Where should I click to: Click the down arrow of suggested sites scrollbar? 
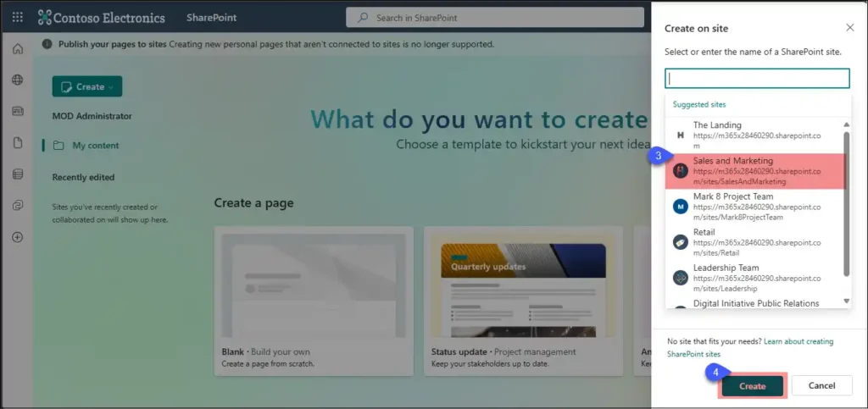pyautogui.click(x=847, y=301)
